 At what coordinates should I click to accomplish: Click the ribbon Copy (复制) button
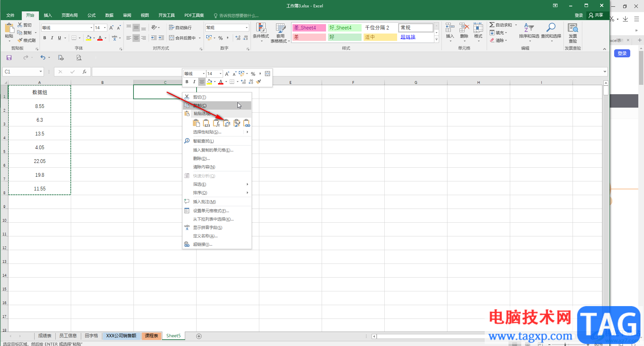click(x=24, y=33)
